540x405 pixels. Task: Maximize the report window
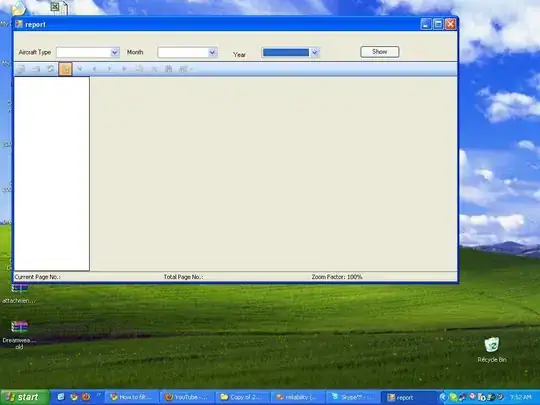click(438, 24)
